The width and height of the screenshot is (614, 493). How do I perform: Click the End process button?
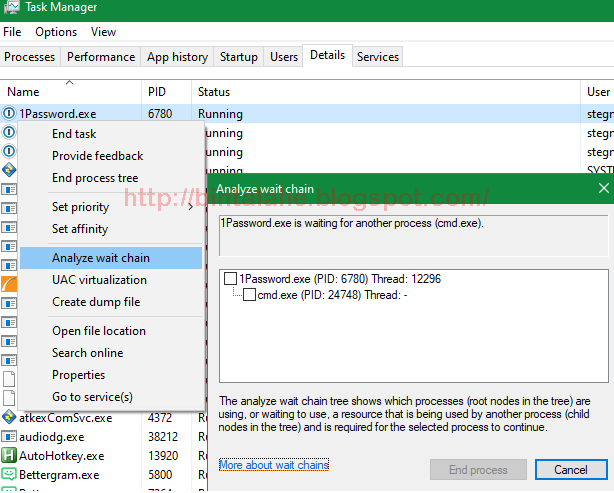pos(478,470)
